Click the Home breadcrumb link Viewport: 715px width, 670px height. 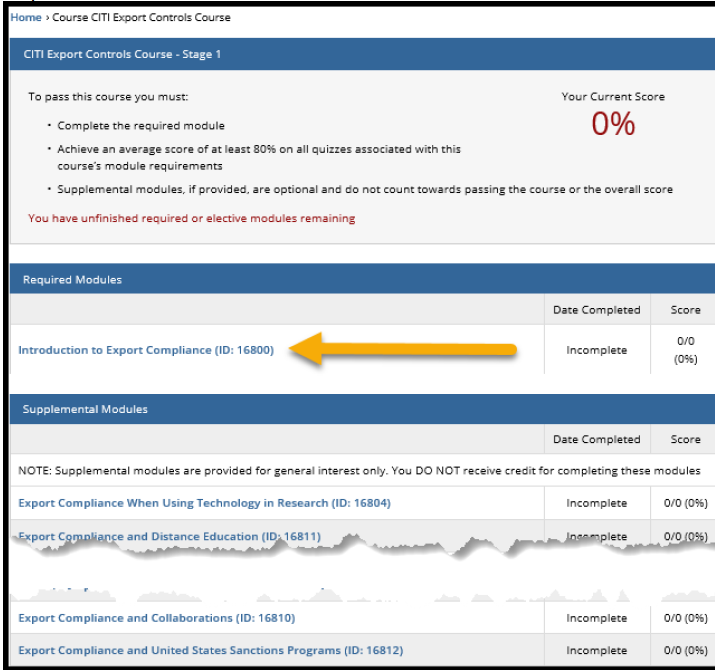pos(26,17)
